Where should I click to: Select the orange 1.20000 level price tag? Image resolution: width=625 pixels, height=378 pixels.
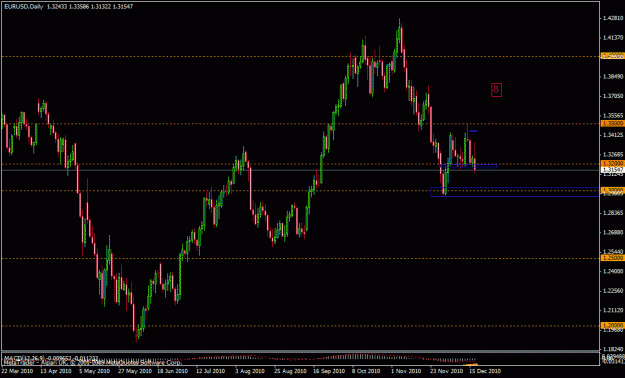(x=612, y=326)
